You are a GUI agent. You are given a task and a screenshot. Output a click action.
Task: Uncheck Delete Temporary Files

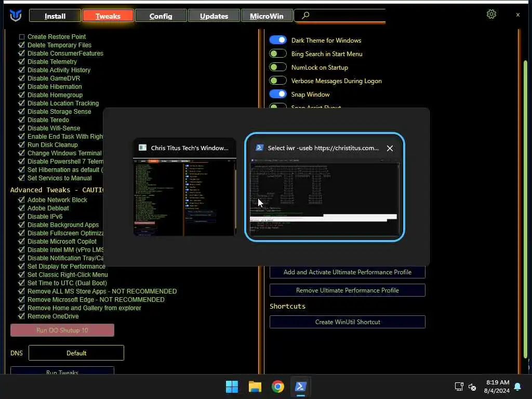coord(22,45)
